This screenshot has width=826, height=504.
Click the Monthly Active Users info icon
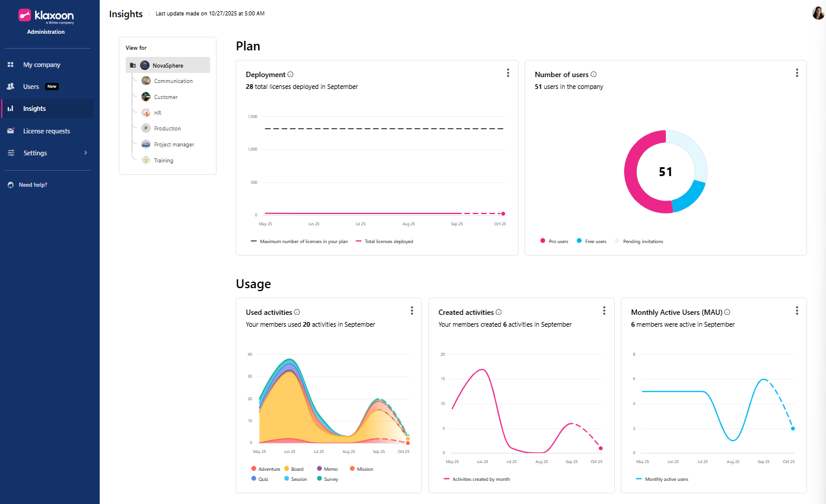click(x=727, y=312)
